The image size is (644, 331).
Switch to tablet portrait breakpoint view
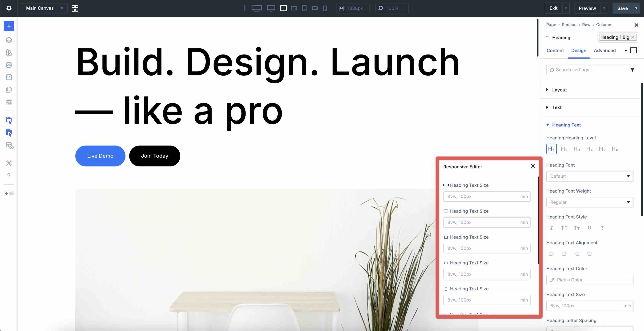coord(304,8)
